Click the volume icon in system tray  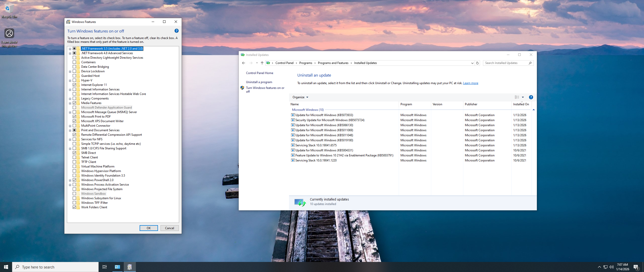[612, 267]
